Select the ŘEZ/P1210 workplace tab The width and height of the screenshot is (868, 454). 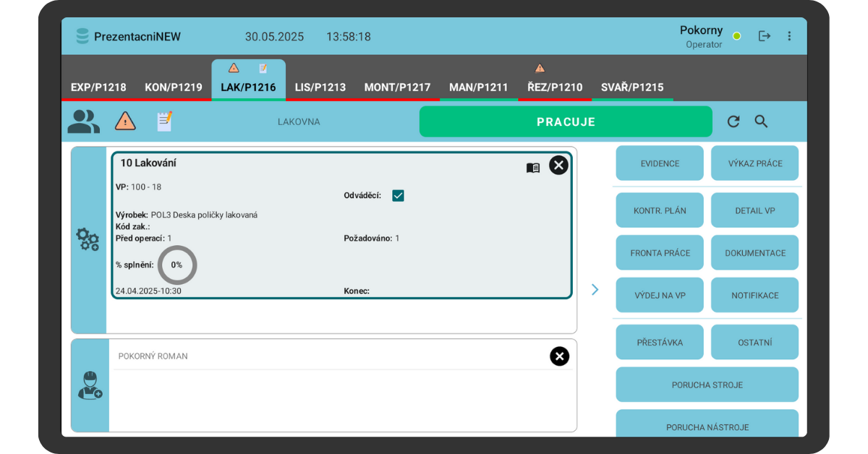click(555, 87)
